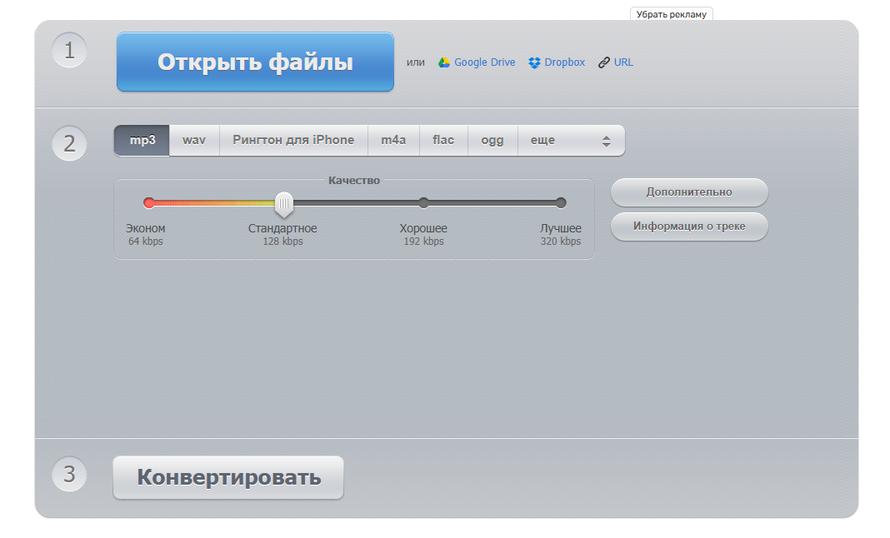Open the еще formats dropdown
Viewport: 890px width, 538px height.
(x=571, y=140)
